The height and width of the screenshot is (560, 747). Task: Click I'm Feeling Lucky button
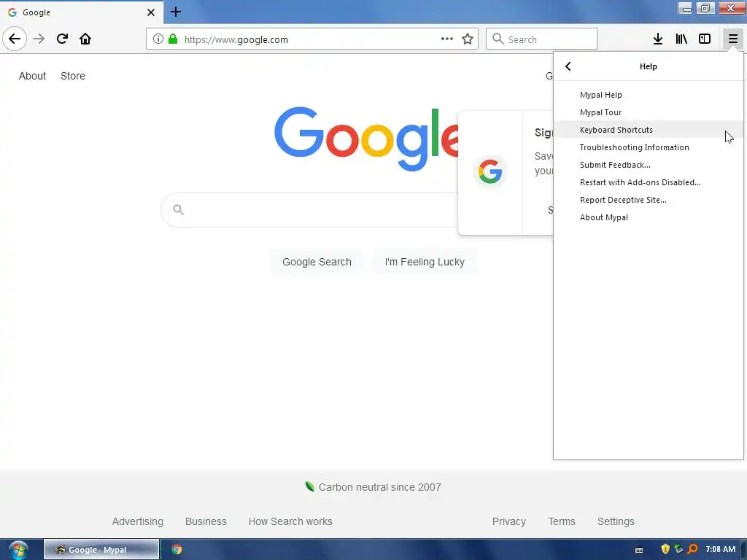click(x=425, y=262)
